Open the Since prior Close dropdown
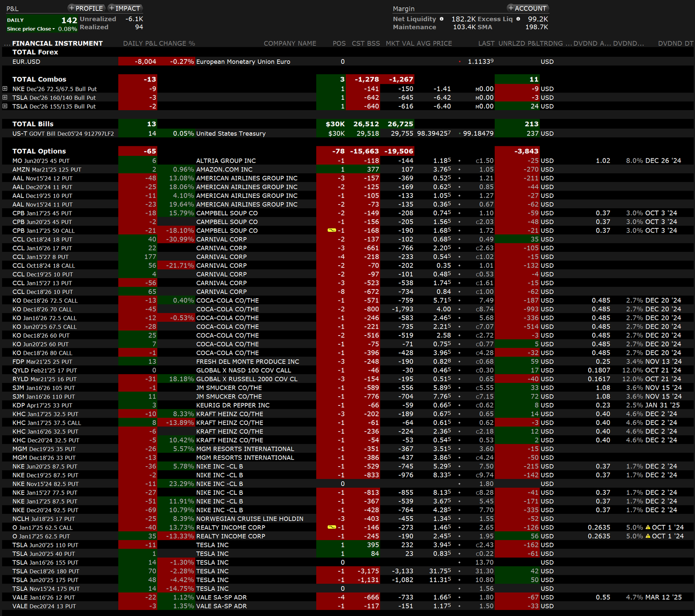The image size is (695, 616). pos(31,29)
